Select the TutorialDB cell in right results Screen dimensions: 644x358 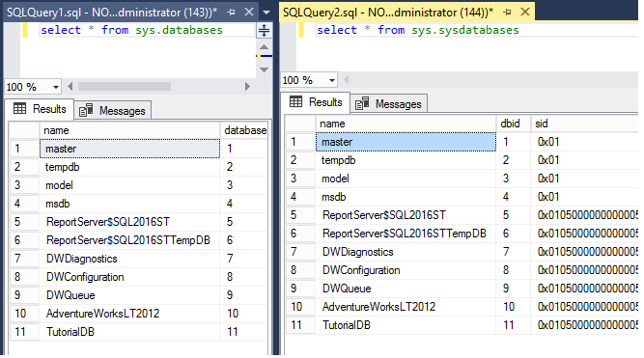[x=406, y=325]
